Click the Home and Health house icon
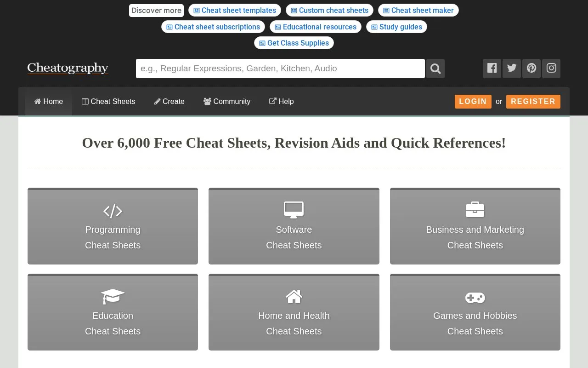This screenshot has width=588, height=368. (294, 296)
